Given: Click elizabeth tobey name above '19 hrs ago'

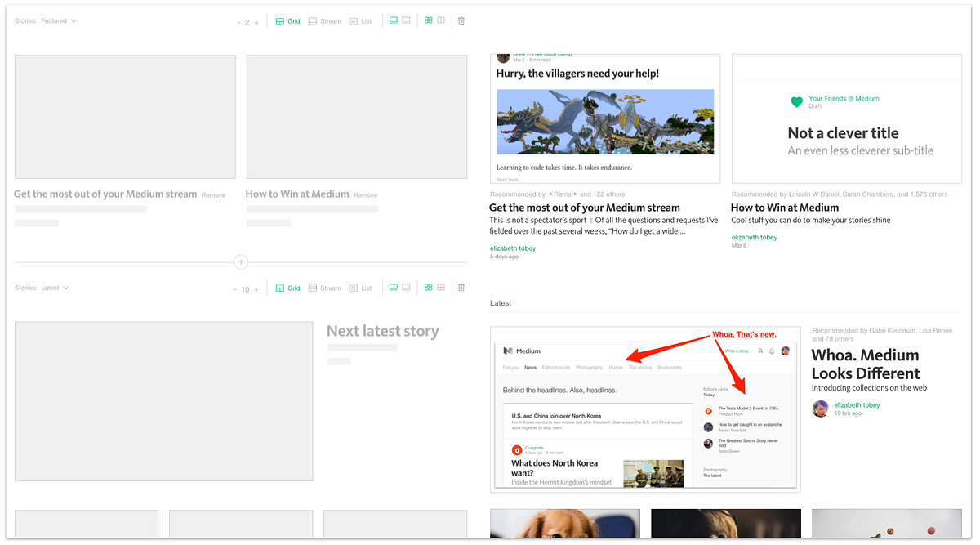Looking at the screenshot, I should [857, 405].
